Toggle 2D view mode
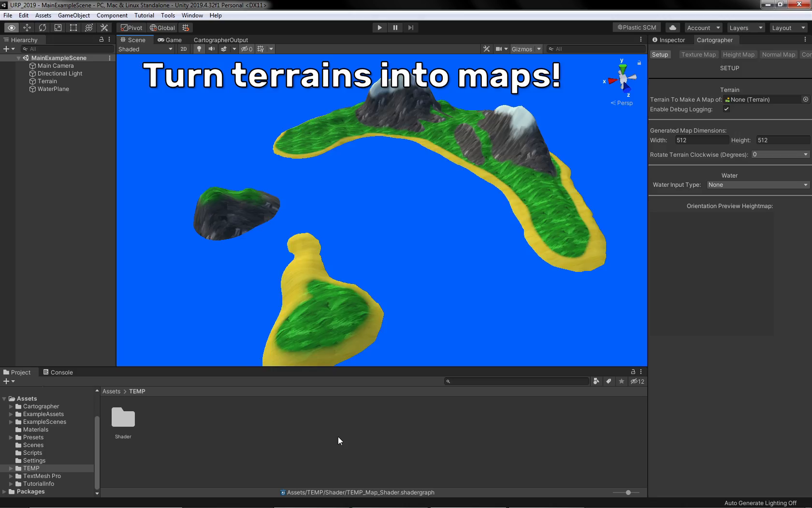The image size is (812, 508). tap(184, 49)
